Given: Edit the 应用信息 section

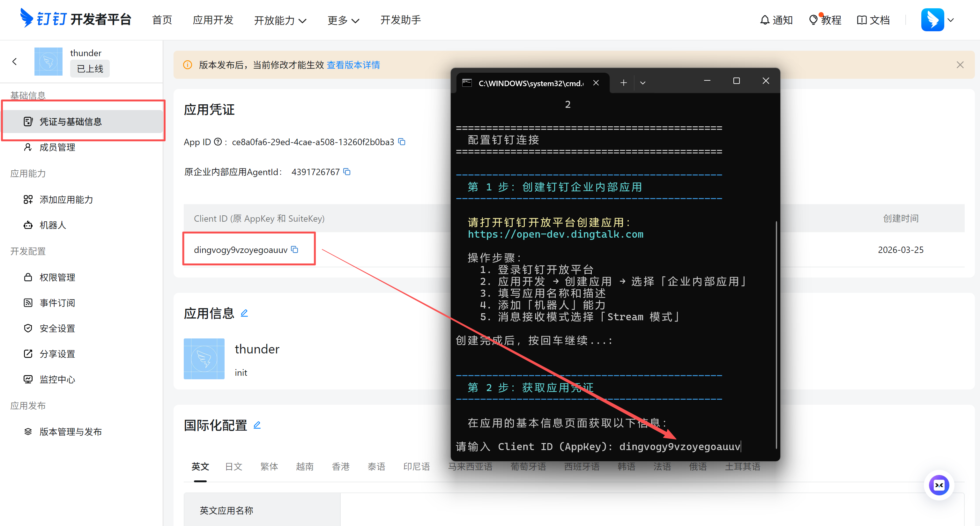Looking at the screenshot, I should pos(244,313).
